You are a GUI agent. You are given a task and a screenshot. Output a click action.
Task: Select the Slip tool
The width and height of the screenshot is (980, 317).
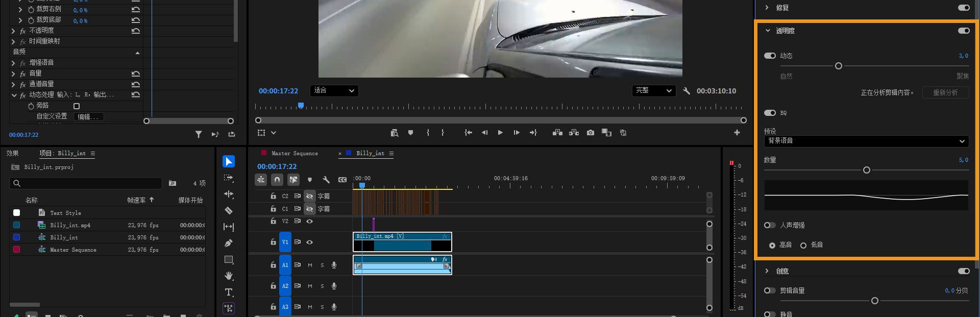[x=229, y=227]
